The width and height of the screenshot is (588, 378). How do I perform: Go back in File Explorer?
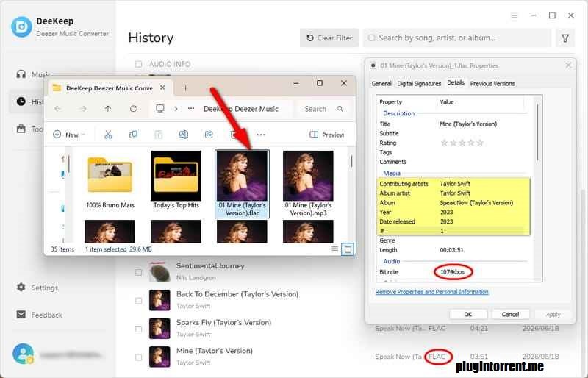coord(58,109)
